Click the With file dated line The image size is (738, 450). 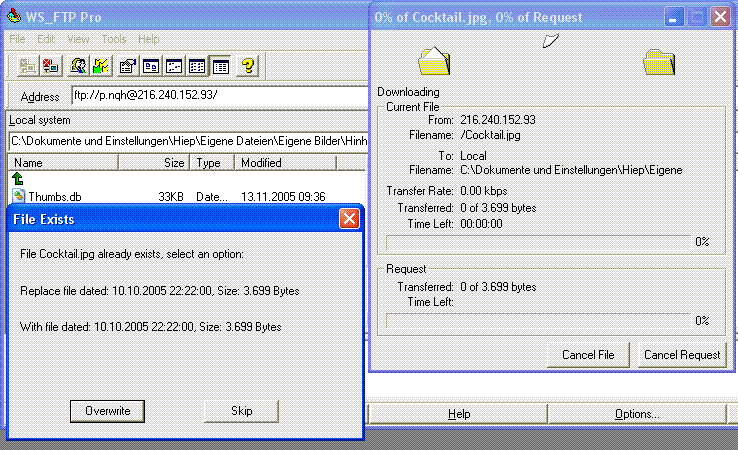[x=151, y=327]
